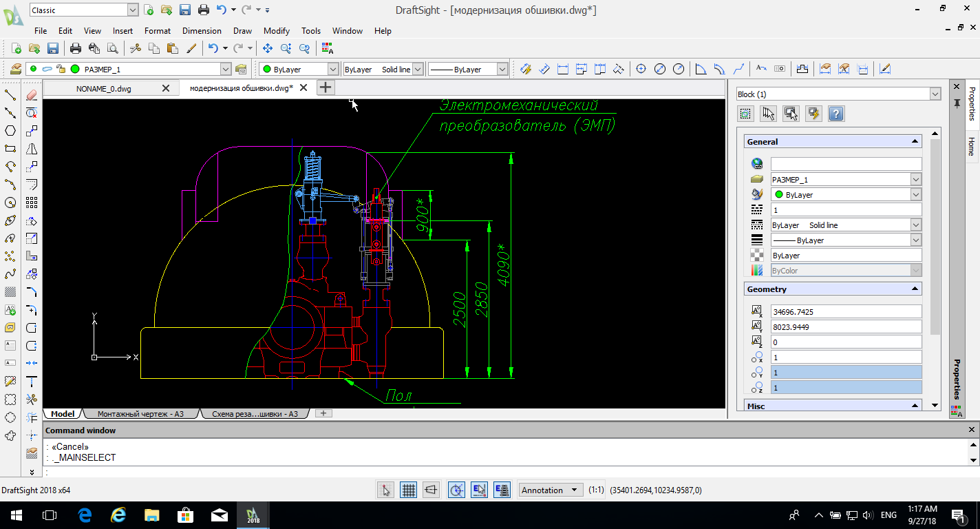Click the Position Y field 8023.9449

click(x=846, y=326)
